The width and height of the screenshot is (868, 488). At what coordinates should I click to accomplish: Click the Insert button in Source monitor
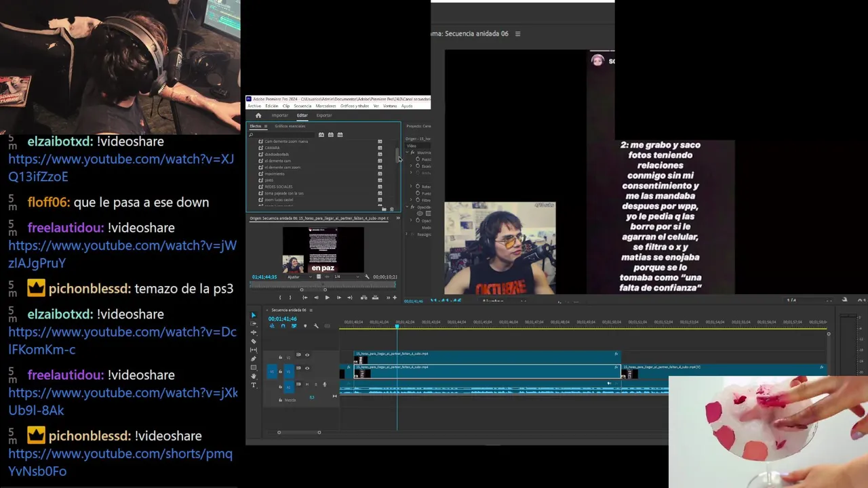tap(364, 298)
